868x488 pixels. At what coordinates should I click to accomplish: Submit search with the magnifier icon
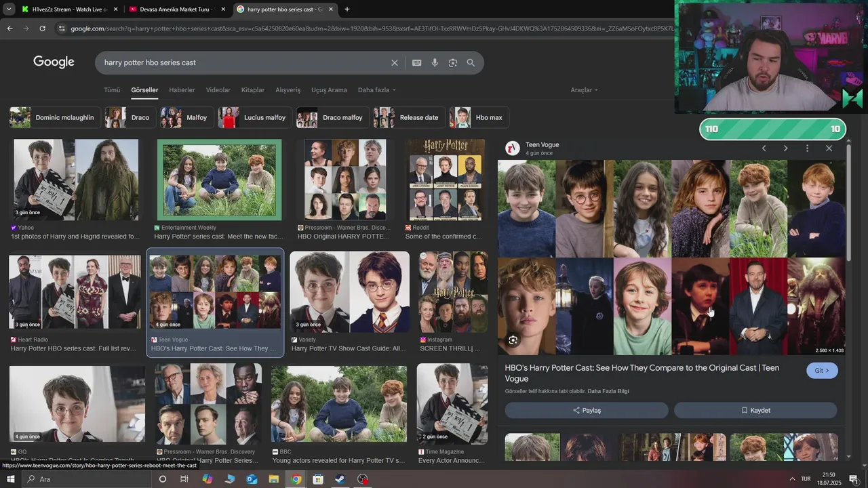click(x=471, y=62)
